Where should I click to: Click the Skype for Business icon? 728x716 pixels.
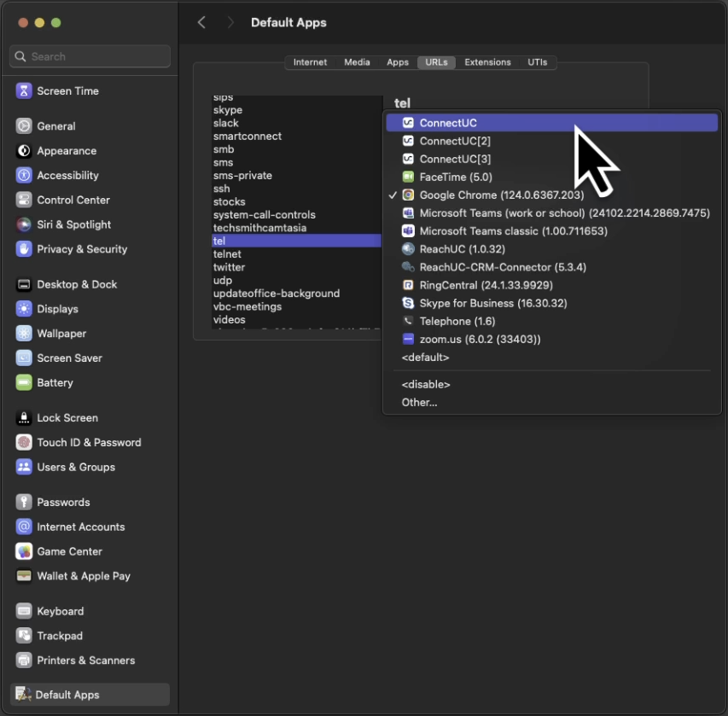(x=408, y=303)
